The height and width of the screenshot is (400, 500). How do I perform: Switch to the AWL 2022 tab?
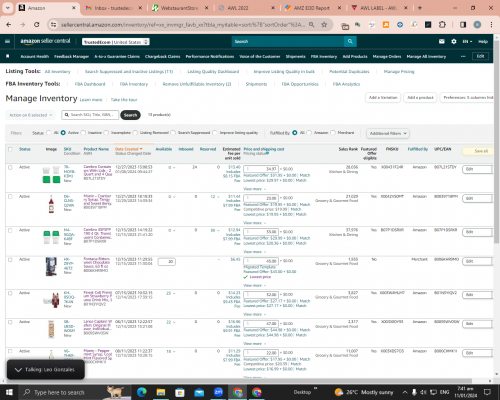coord(246,8)
